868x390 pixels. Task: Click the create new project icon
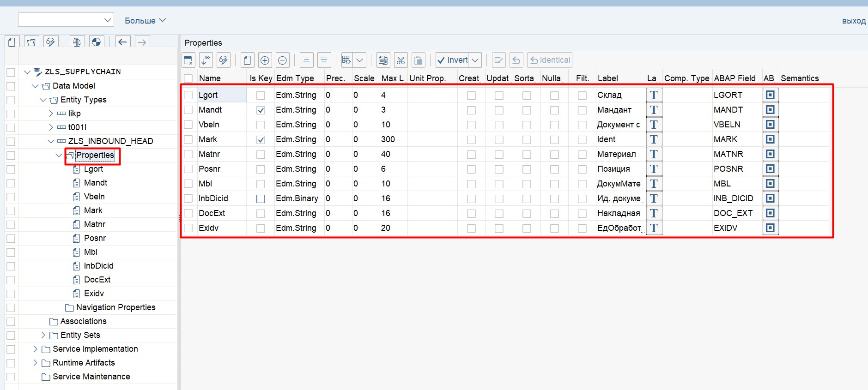point(12,42)
